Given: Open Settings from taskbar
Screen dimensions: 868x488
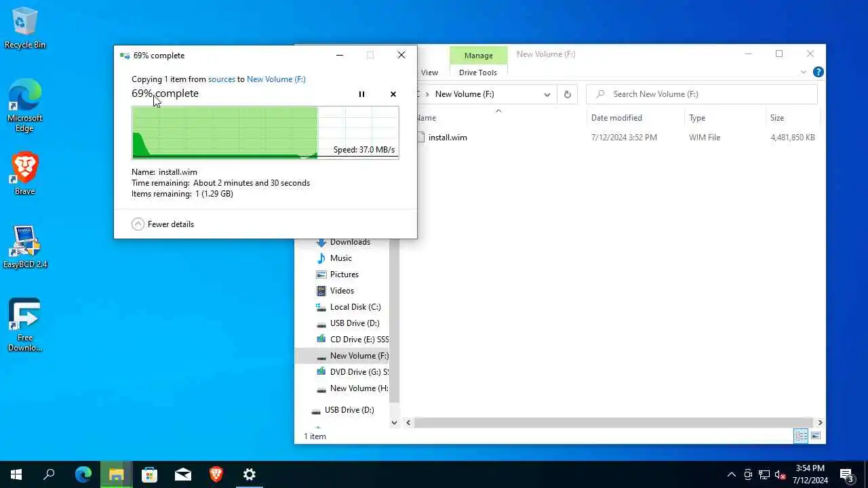Looking at the screenshot, I should tap(249, 474).
